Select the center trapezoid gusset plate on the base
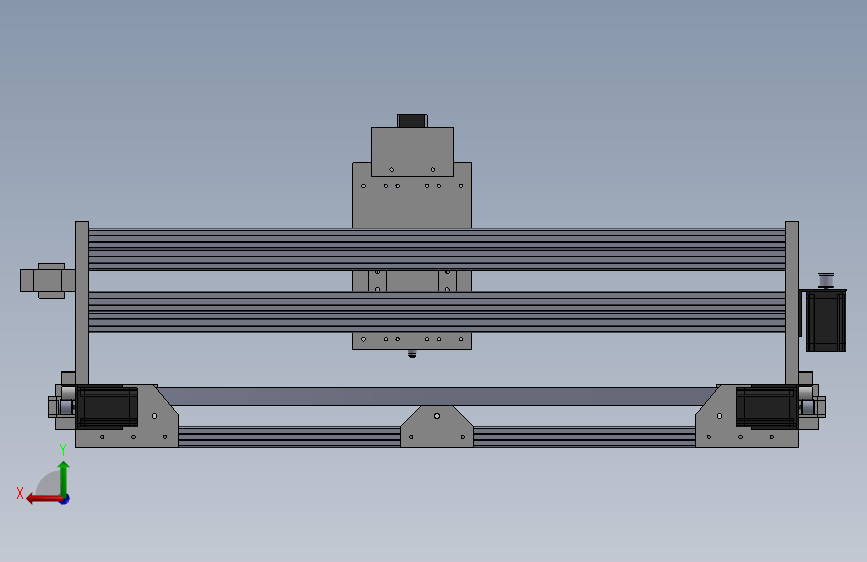 437,426
